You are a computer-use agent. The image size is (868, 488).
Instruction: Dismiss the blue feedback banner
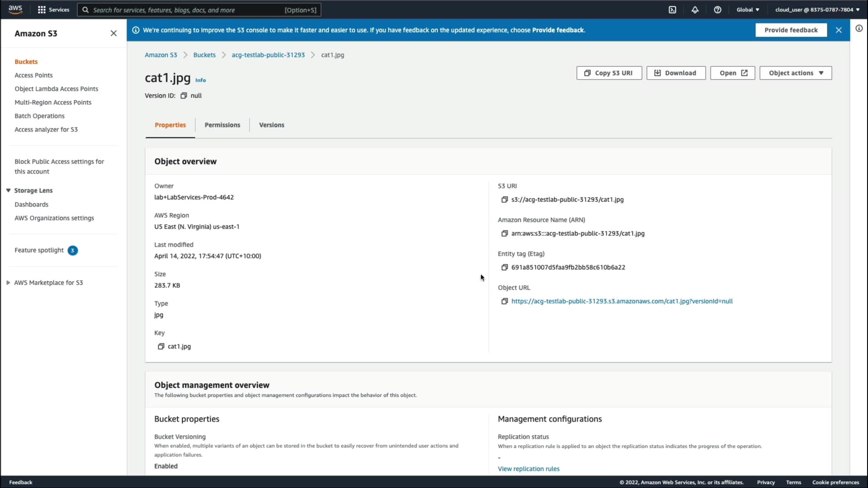tap(839, 30)
